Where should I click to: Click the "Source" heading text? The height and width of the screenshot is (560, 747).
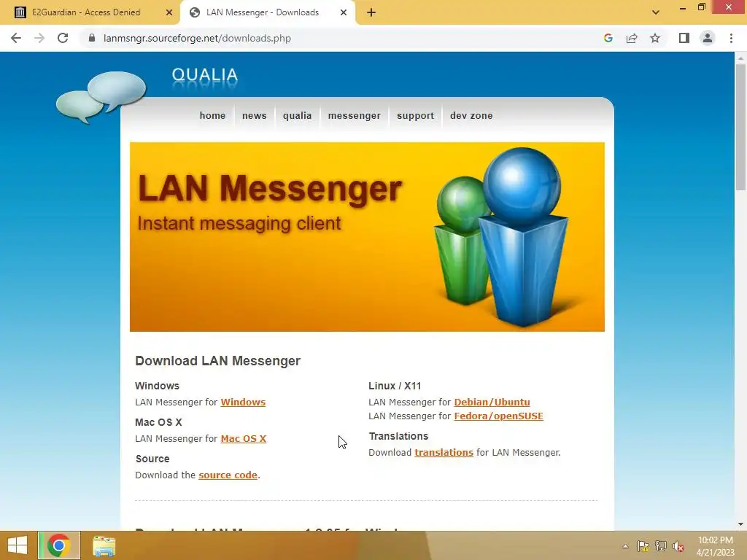click(x=152, y=459)
